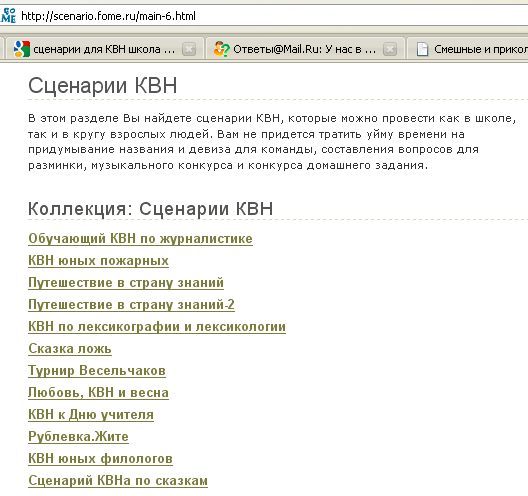This screenshot has width=528, height=496.
Task: Open 'Путешествие в страну знаний-2' link
Action: (x=131, y=304)
